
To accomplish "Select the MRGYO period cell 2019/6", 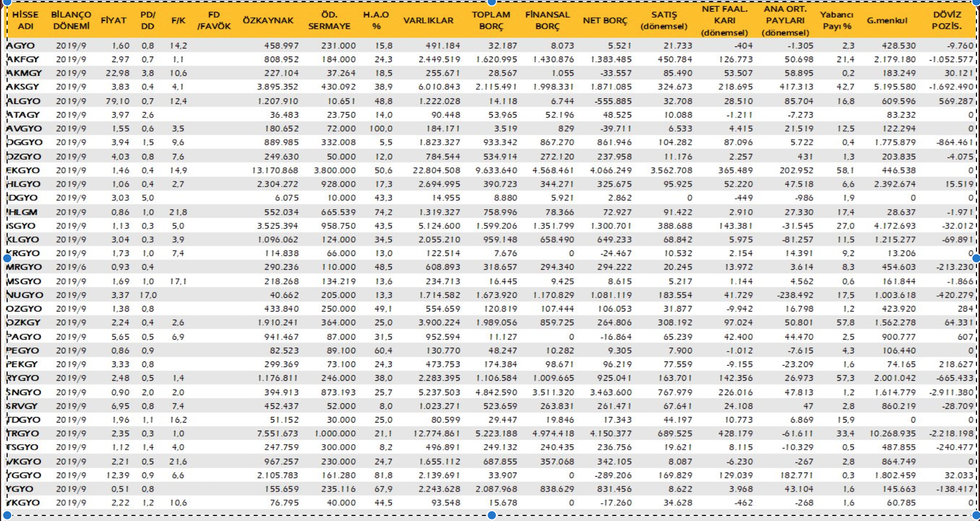I will 71,267.
